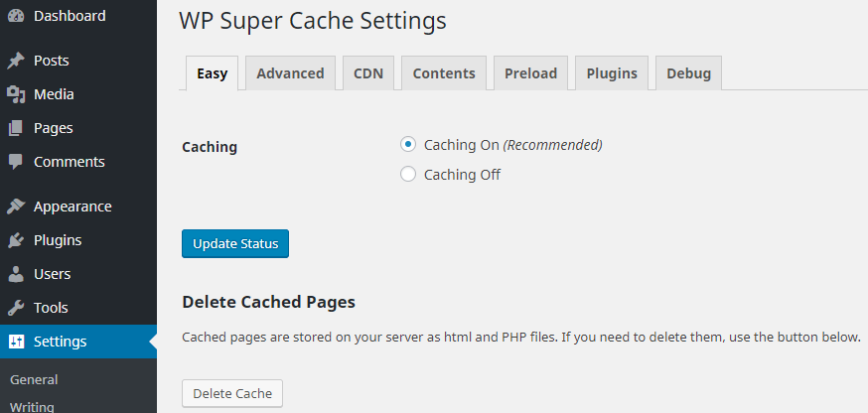Viewport: 868px width, 413px height.
Task: Open the General settings submenu link
Action: pyautogui.click(x=34, y=379)
